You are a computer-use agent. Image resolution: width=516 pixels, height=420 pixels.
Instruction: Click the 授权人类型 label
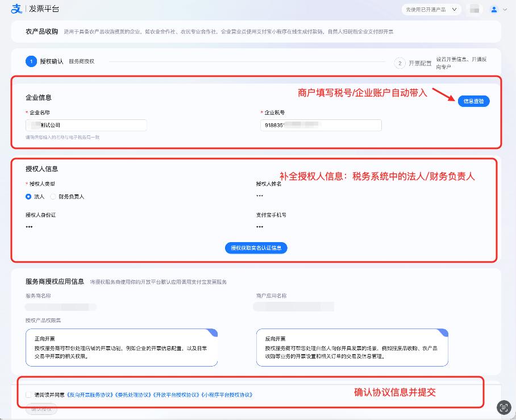(x=42, y=184)
